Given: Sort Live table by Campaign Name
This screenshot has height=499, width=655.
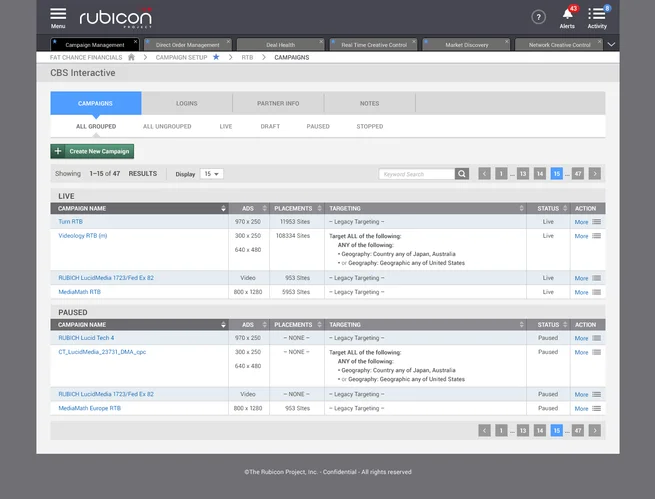Looking at the screenshot, I should tap(223, 208).
